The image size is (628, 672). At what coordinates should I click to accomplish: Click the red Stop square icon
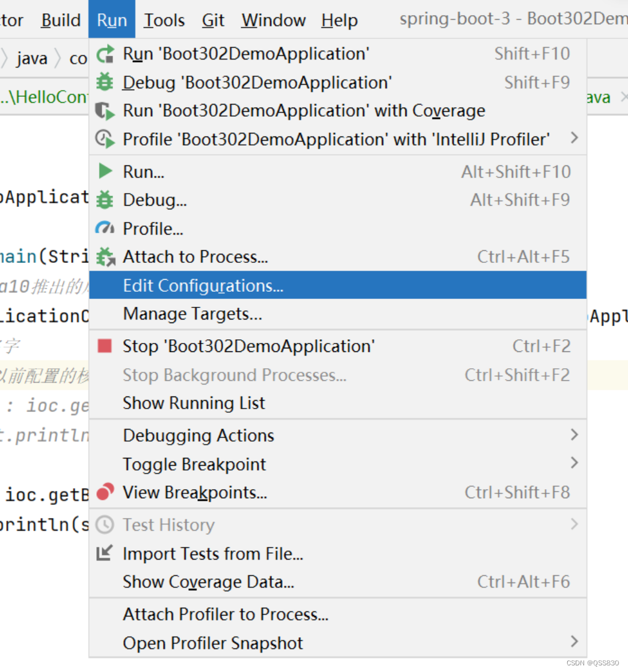pyautogui.click(x=106, y=345)
